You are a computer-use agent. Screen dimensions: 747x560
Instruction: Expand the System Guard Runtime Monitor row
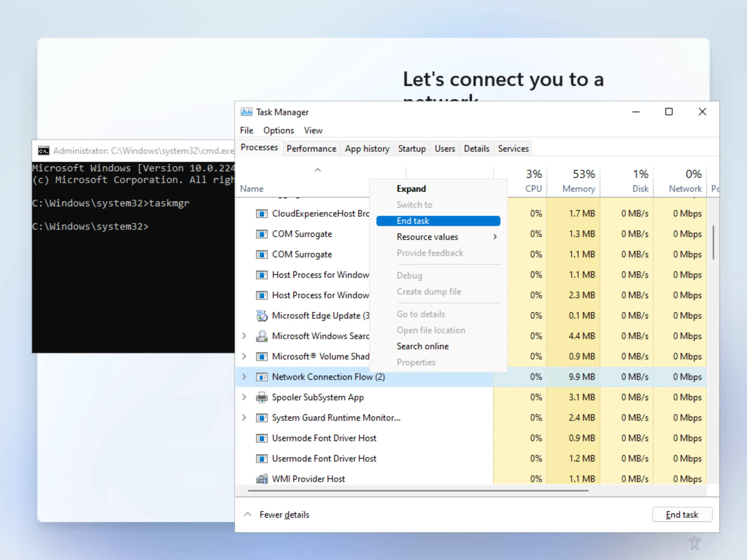click(244, 418)
